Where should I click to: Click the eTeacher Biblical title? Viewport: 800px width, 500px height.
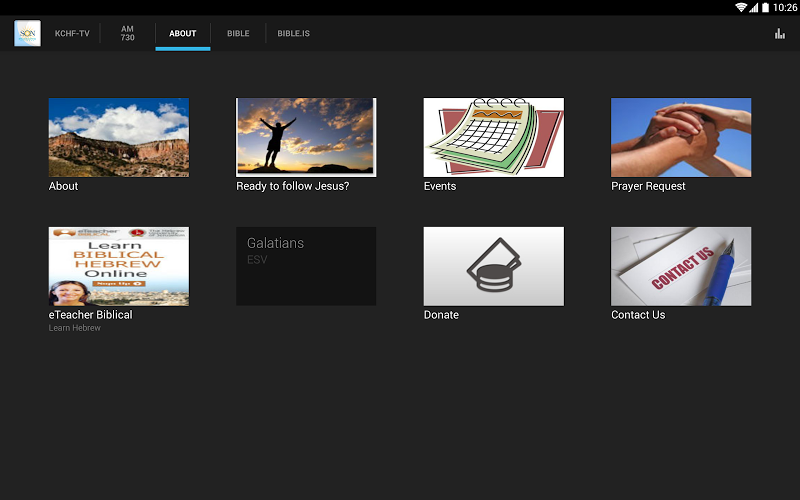tap(90, 315)
